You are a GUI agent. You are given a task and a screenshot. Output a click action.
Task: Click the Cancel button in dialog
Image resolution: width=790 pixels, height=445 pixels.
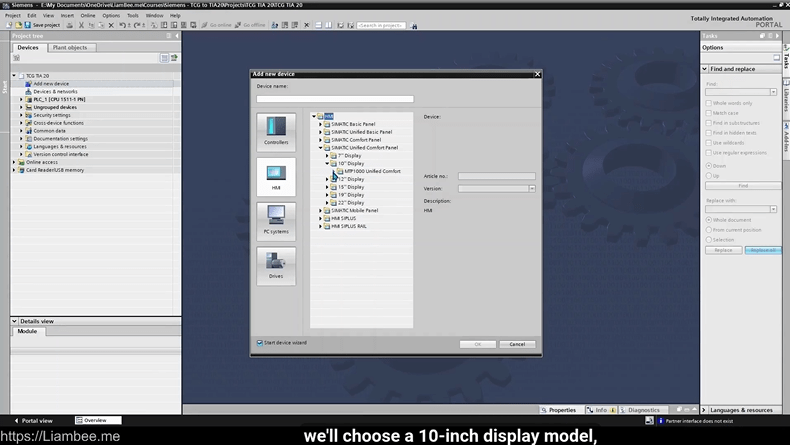tap(517, 344)
